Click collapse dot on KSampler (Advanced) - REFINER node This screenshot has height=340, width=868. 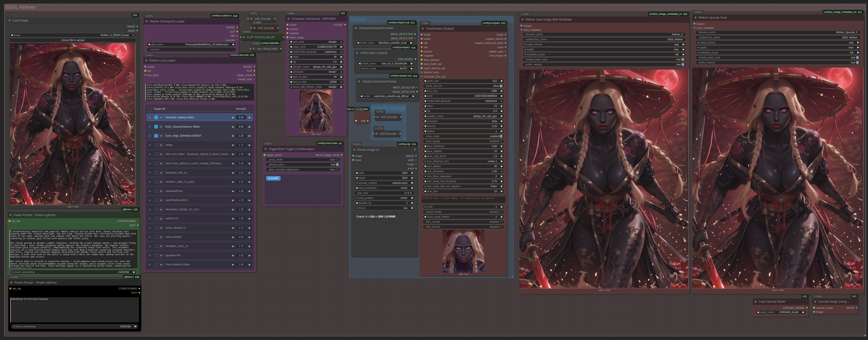[x=289, y=19]
